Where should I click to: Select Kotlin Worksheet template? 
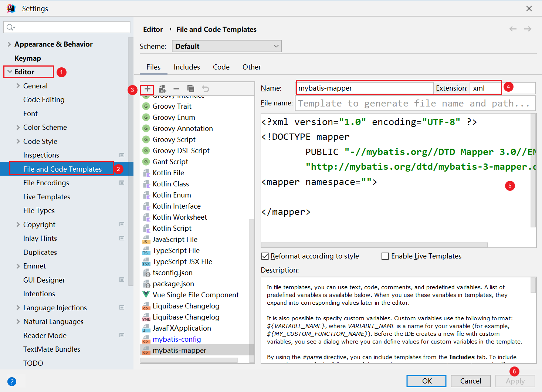click(180, 217)
